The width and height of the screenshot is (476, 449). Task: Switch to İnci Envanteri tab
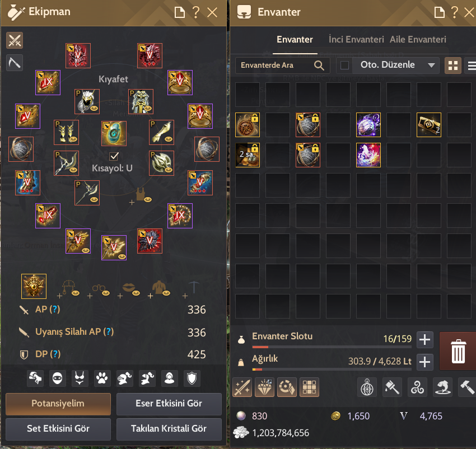click(356, 39)
